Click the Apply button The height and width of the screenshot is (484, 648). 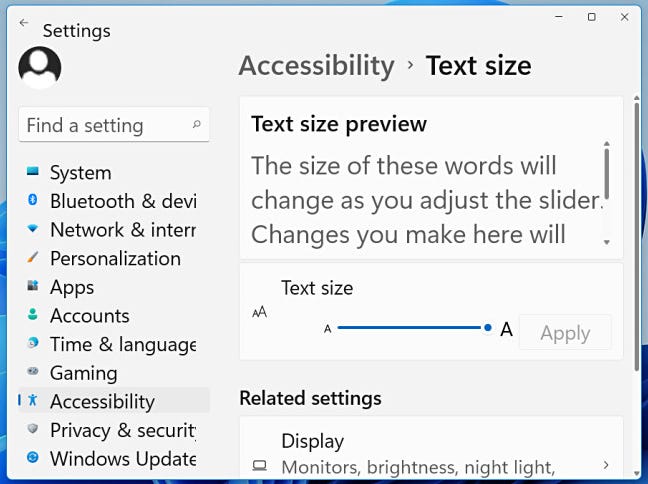(x=565, y=333)
